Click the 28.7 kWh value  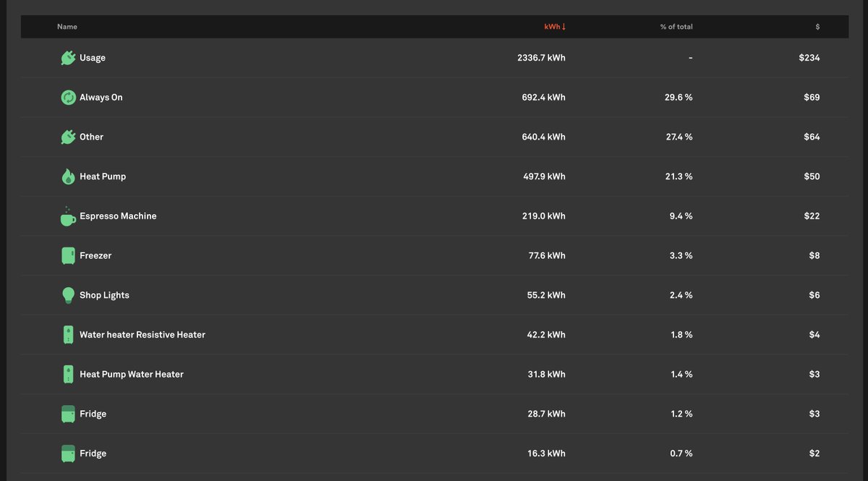tap(547, 414)
